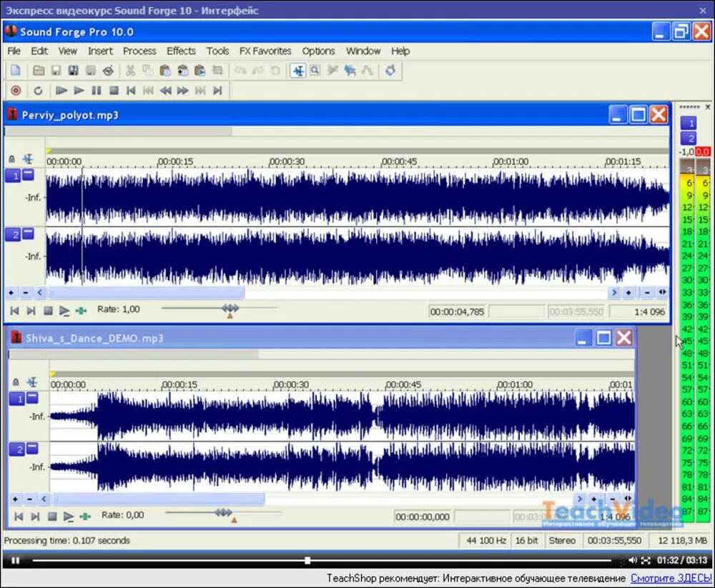Viewport: 715px width, 588px height.
Task: Click the Shiva_s_Dance rate scrub slider
Action: pos(223,514)
